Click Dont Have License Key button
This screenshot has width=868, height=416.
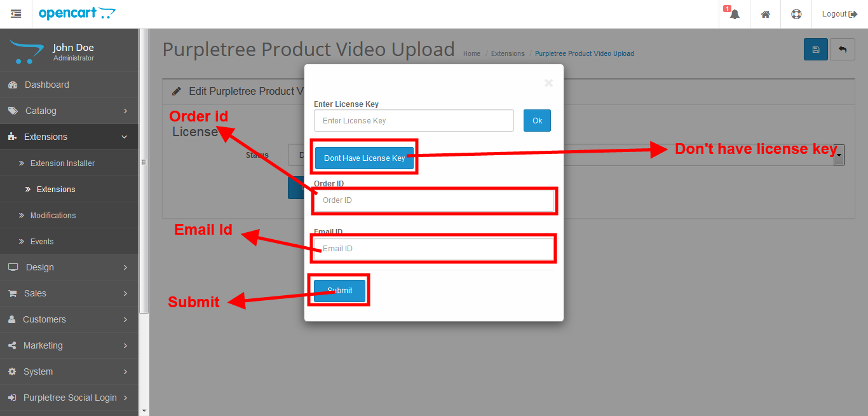[x=364, y=158]
